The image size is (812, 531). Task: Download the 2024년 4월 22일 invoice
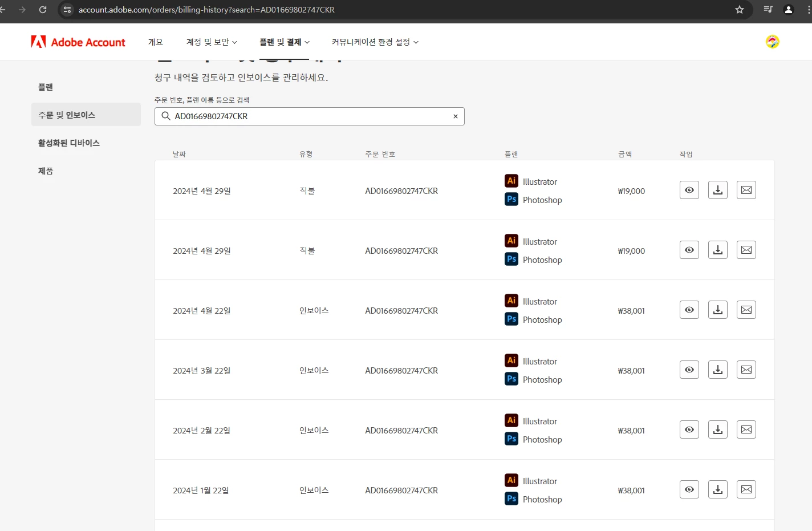(x=717, y=310)
